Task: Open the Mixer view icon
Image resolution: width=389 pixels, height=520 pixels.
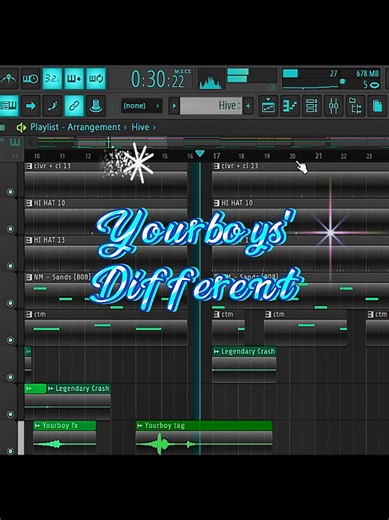Action: pyautogui.click(x=334, y=106)
